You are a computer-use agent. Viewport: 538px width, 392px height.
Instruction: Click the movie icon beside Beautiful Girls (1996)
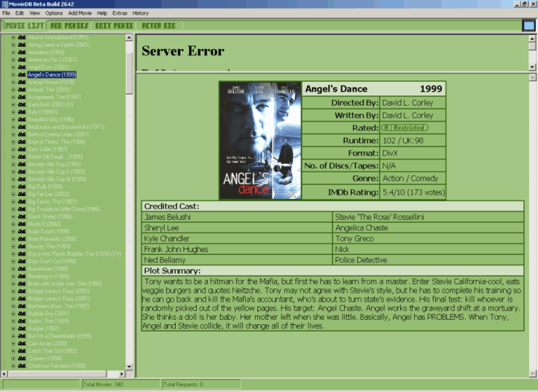(x=22, y=119)
